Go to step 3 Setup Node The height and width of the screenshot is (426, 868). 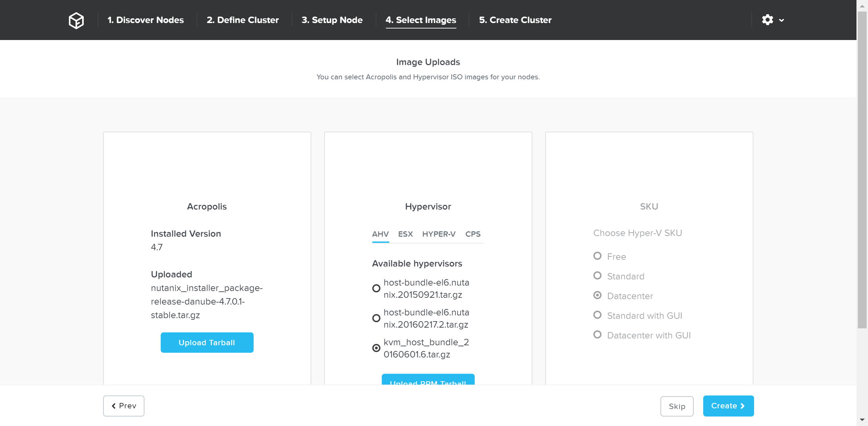pos(332,20)
